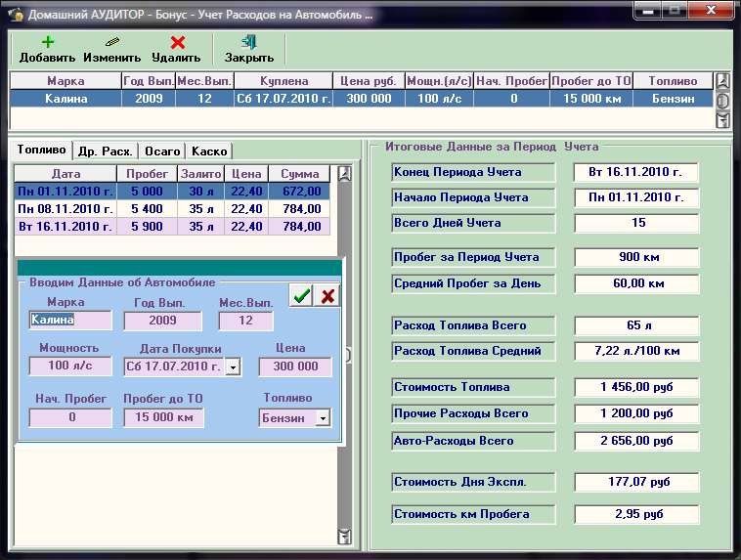Click the Марка input field
Screen dimensions: 741x560
(x=70, y=320)
